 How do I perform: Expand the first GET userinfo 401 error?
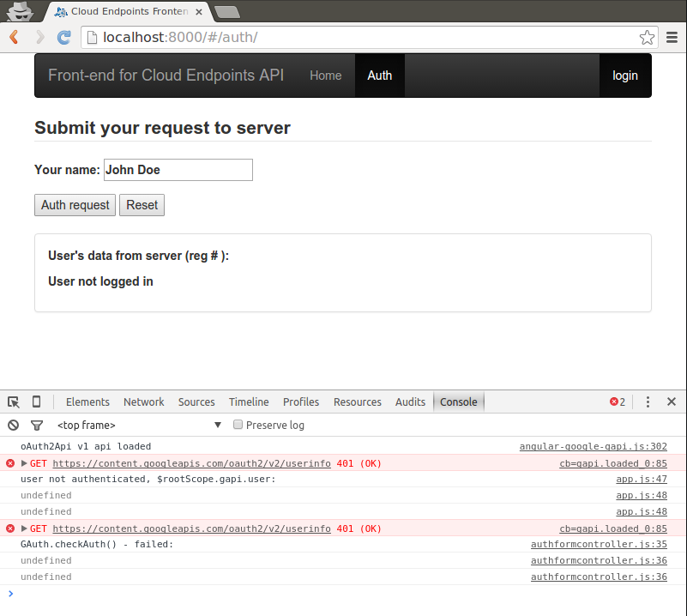coord(24,463)
